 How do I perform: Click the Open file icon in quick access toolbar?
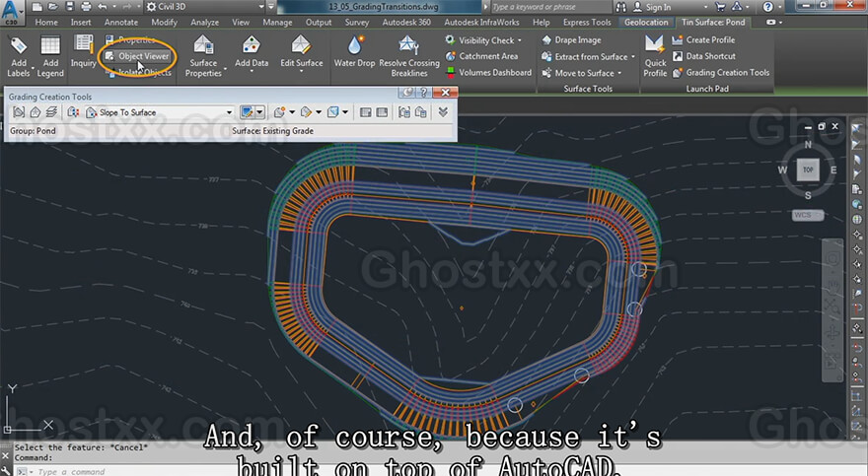tap(52, 7)
